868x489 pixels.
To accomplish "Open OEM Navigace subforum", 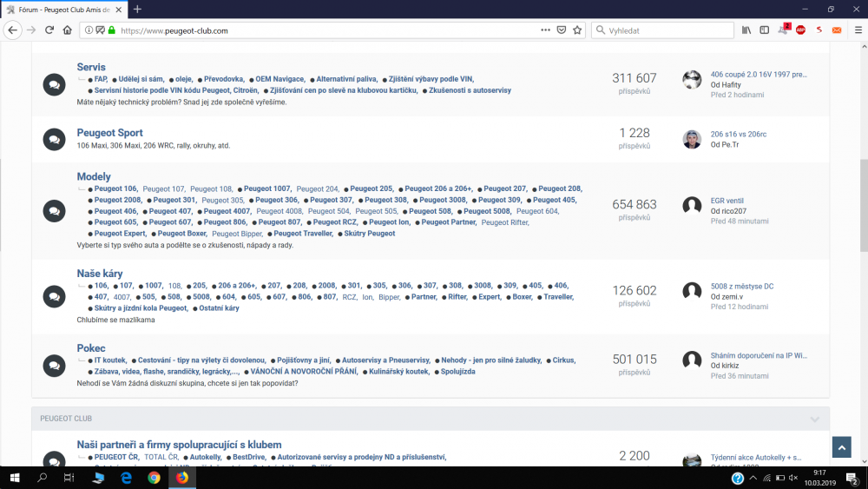I will tap(280, 79).
